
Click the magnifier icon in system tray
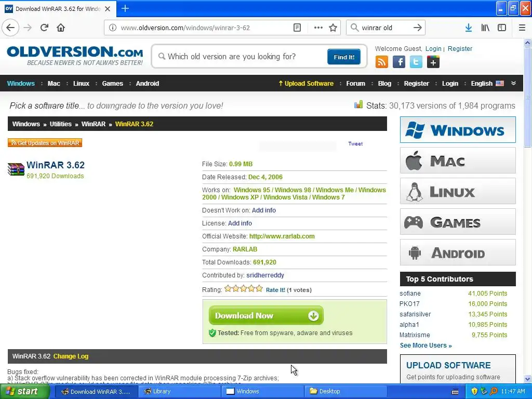(494, 391)
